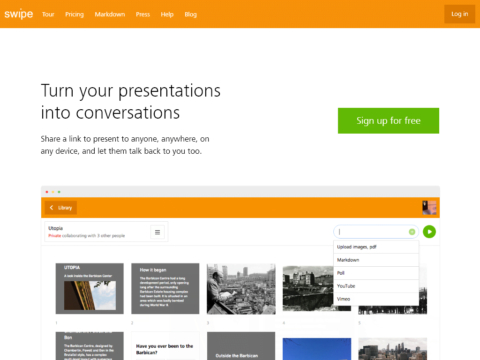The image size is (480, 360).
Task: Click the swipe logo
Action: [19, 14]
